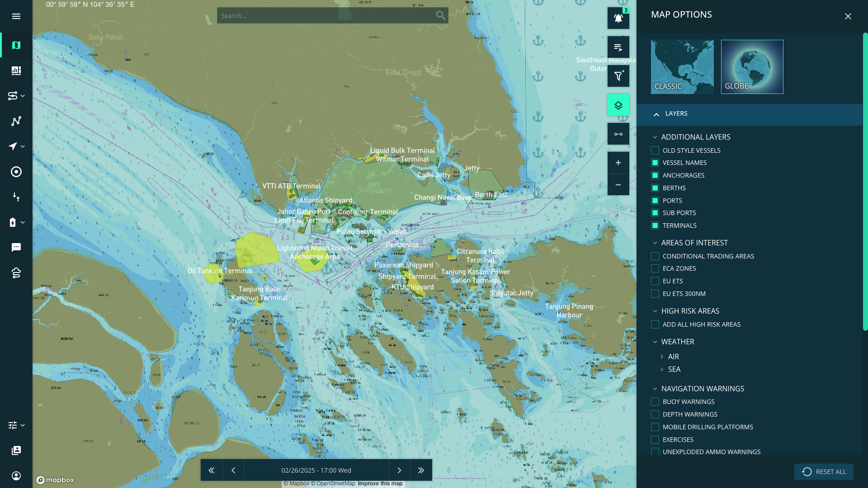Open the fuel battery sidebar icon
868x488 pixels.
click(x=13, y=222)
